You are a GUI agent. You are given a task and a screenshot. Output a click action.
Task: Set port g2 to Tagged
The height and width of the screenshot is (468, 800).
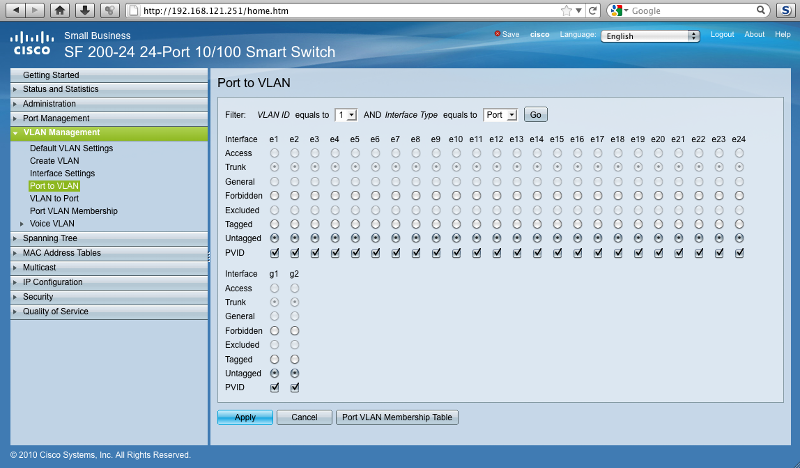point(294,359)
